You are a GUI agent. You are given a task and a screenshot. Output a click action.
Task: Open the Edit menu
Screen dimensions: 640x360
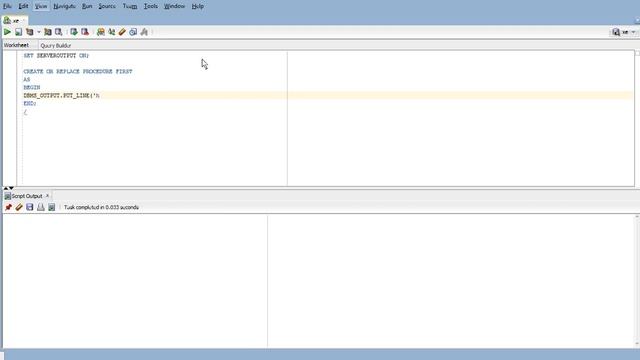click(23, 6)
